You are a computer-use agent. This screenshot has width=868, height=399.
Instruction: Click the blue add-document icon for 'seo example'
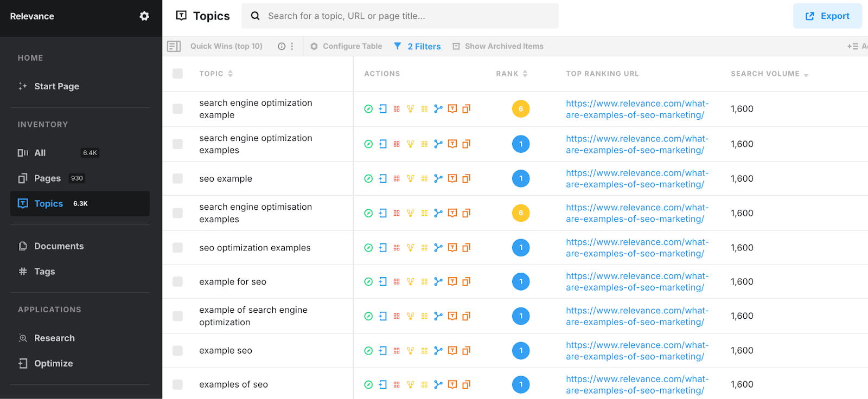click(382, 178)
